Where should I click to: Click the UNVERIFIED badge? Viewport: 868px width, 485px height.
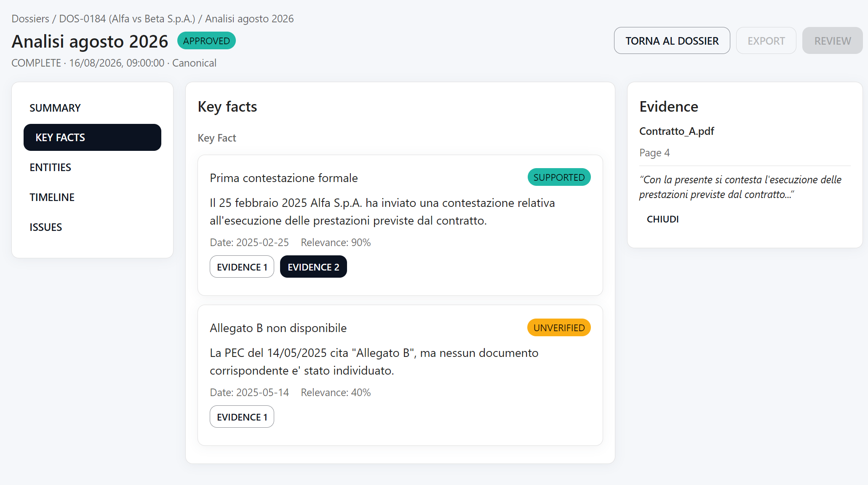click(x=559, y=328)
